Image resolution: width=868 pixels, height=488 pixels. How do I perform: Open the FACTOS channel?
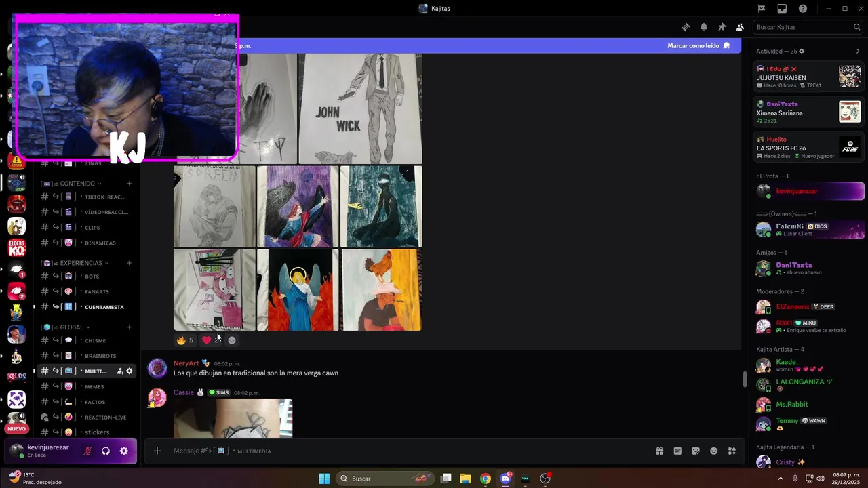tap(86, 402)
